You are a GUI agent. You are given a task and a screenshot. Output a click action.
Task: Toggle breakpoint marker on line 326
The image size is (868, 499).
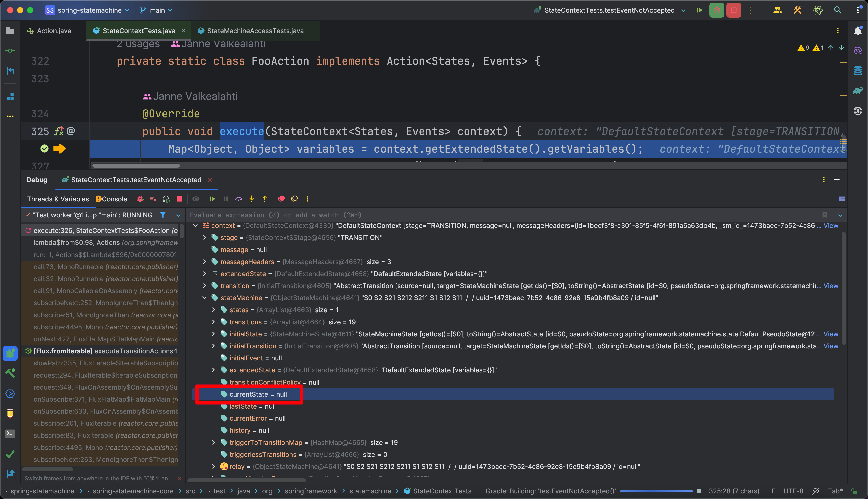44,148
